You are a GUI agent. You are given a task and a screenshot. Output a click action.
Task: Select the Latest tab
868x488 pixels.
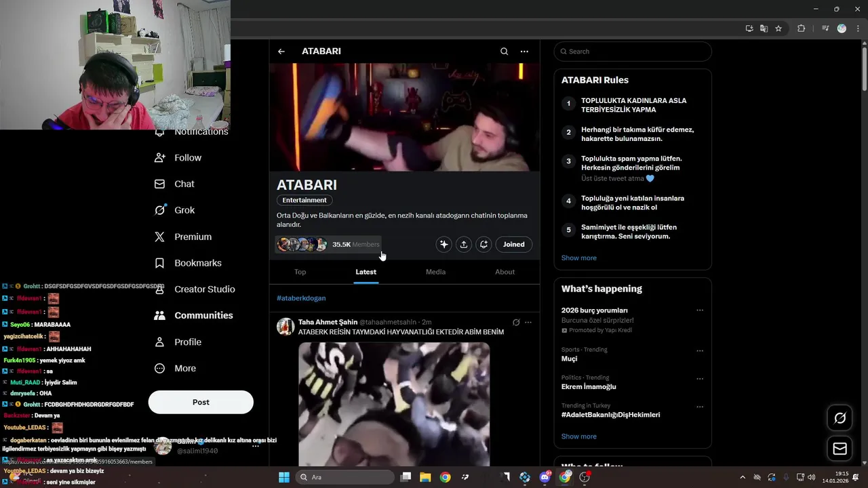pyautogui.click(x=366, y=272)
